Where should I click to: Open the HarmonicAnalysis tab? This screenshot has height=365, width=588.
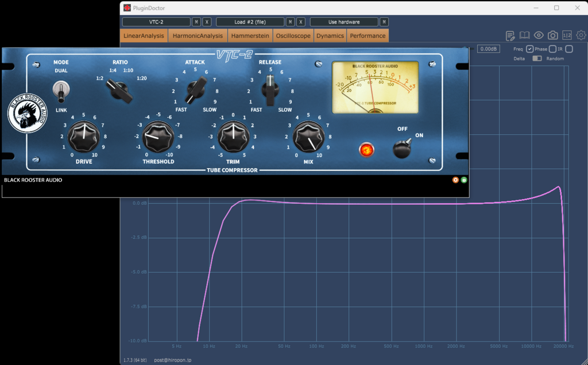pyautogui.click(x=198, y=36)
